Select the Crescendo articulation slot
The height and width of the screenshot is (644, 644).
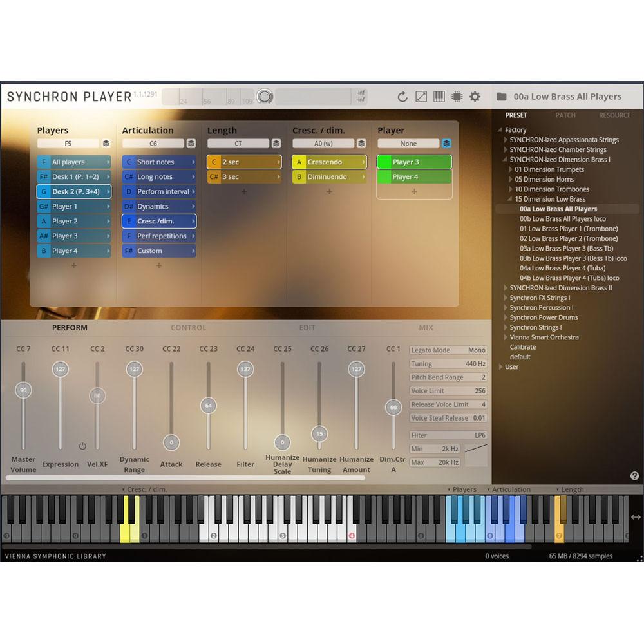pyautogui.click(x=329, y=162)
